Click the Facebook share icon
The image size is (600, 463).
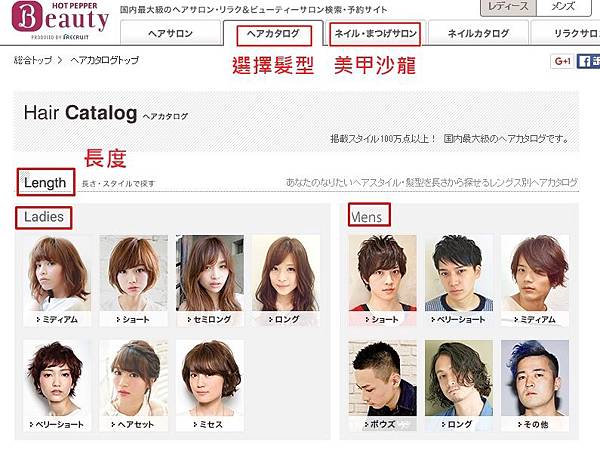point(589,61)
